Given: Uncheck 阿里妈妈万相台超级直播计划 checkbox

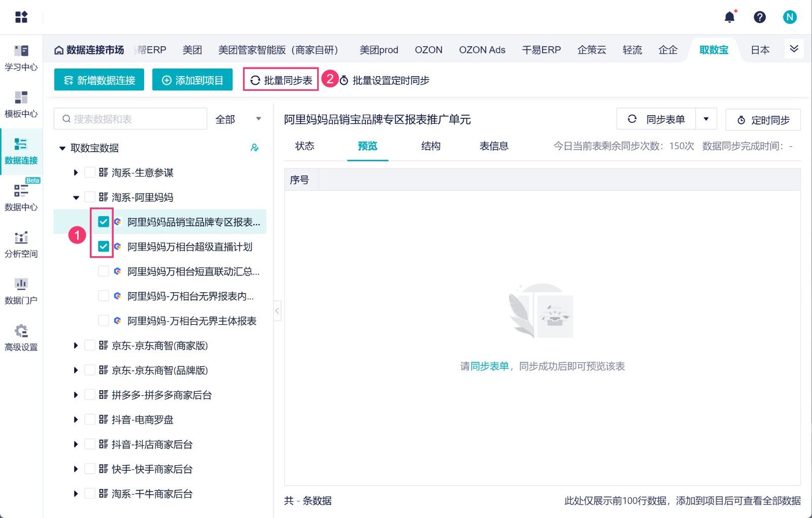Looking at the screenshot, I should pyautogui.click(x=104, y=247).
